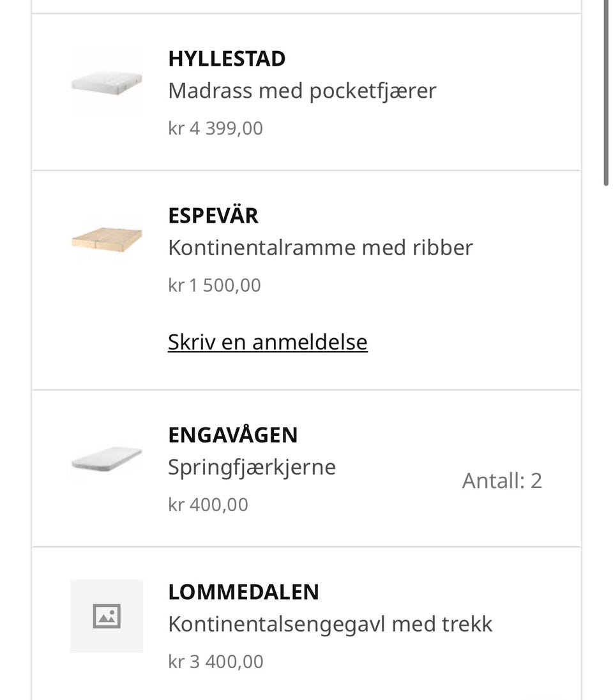The image size is (613, 700).
Task: Open the HYLLESTAD mattress thumbnail
Action: pos(107,83)
